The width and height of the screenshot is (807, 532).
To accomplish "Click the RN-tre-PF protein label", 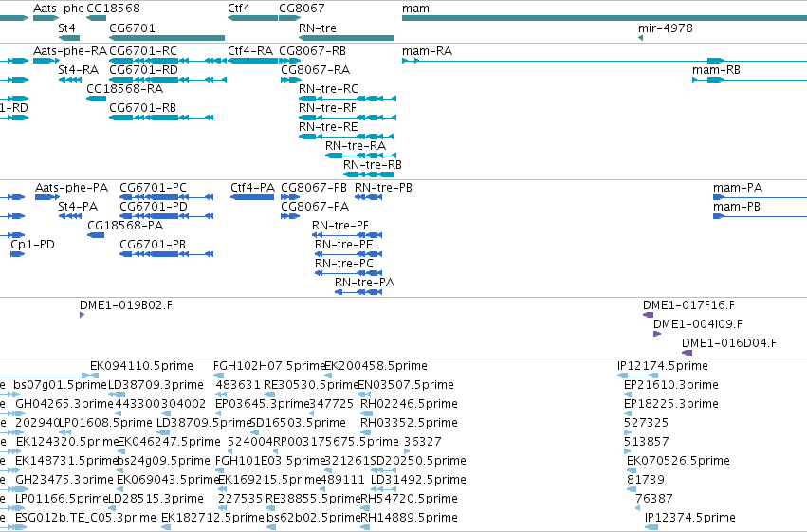I will click(340, 226).
